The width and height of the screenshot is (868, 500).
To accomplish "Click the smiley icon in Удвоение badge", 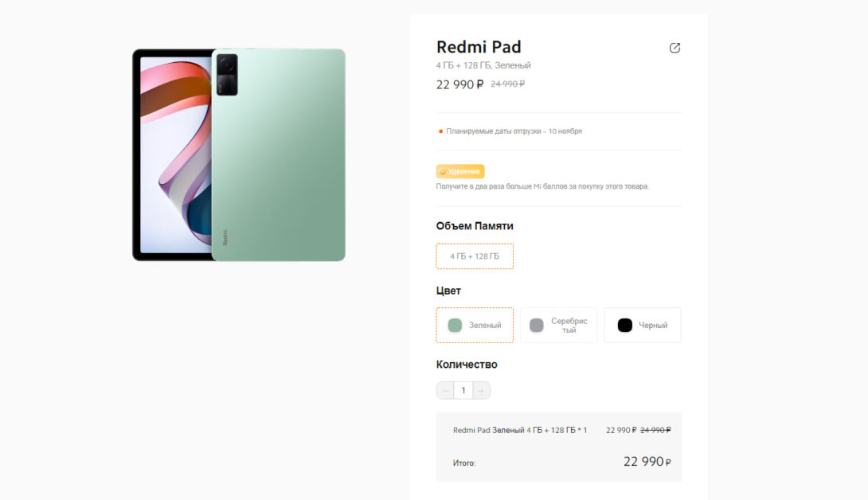I will (x=442, y=172).
